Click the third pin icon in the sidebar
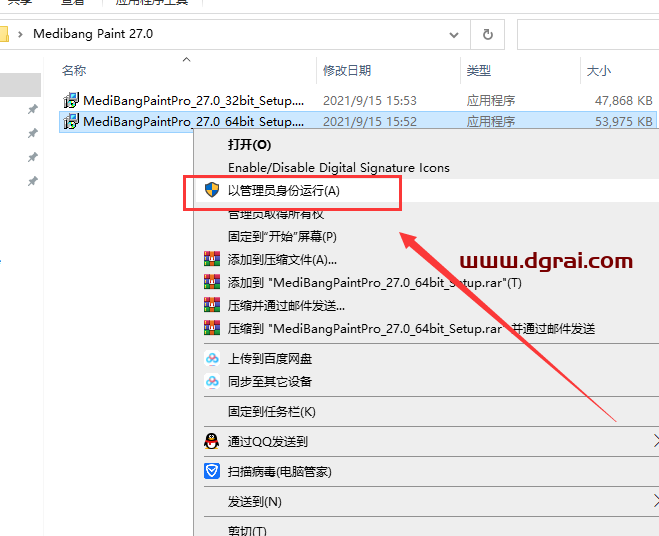Screen dimensions: 659x536 pyautogui.click(x=32, y=157)
